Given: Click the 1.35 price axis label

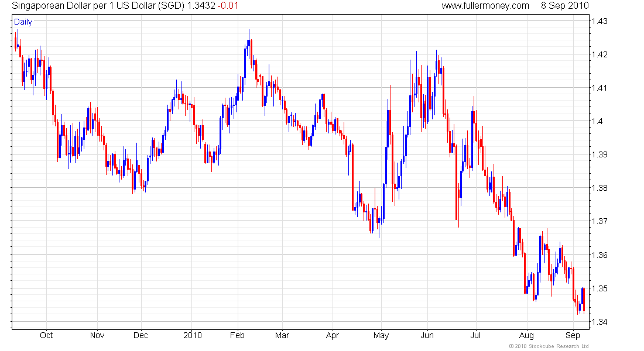Looking at the screenshot, I should [x=600, y=288].
